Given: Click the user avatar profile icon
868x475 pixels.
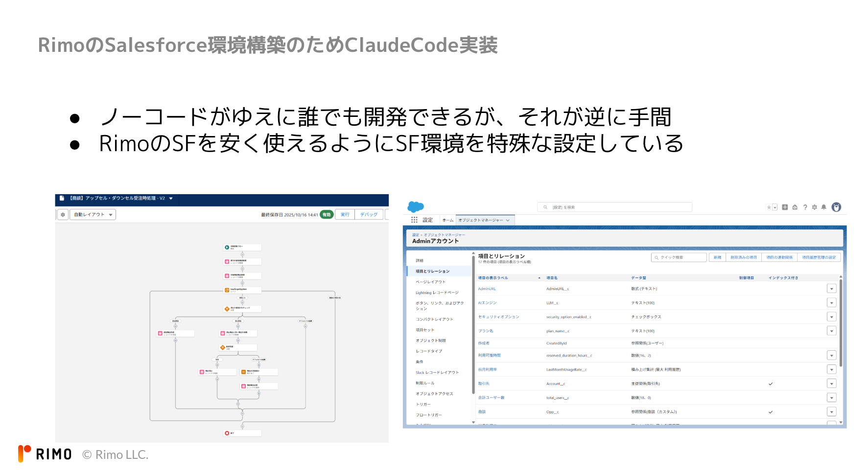Looking at the screenshot, I should (x=836, y=207).
